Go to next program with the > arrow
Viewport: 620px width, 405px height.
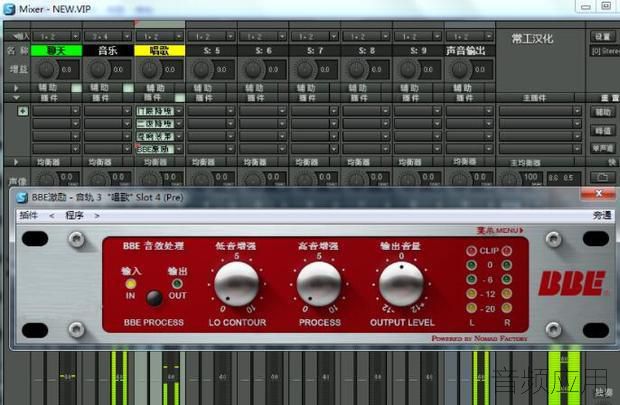click(x=96, y=216)
